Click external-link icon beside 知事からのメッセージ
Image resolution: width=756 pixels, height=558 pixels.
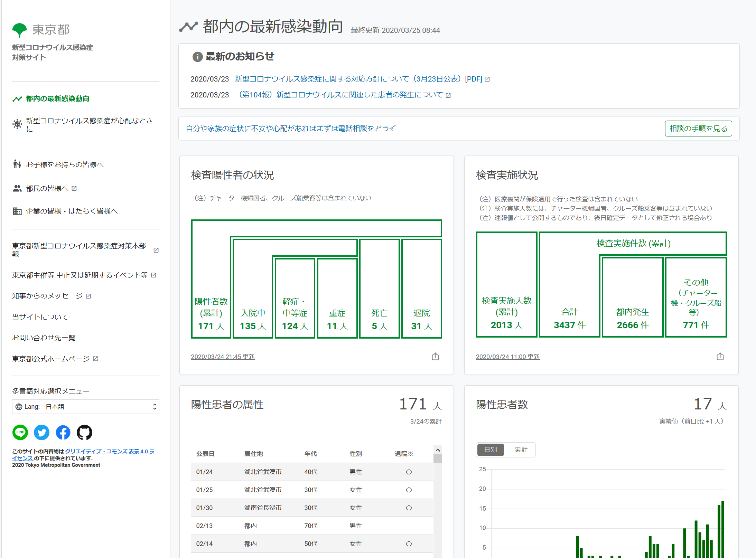coord(88,296)
